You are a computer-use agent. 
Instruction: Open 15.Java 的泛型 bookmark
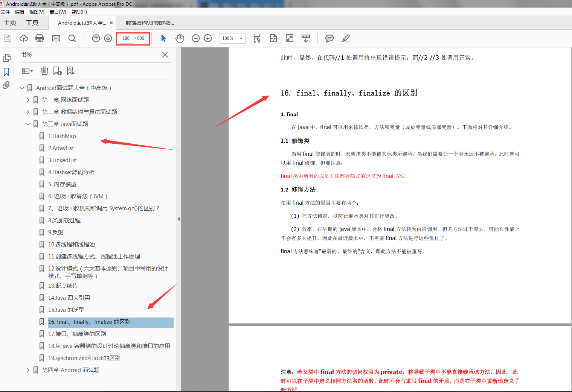[x=66, y=310]
